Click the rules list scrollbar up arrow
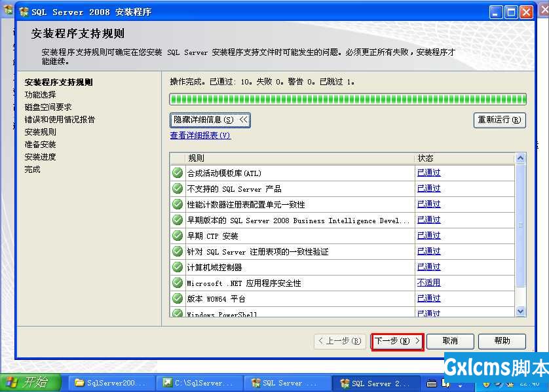This screenshot has height=392, width=549. coord(520,158)
